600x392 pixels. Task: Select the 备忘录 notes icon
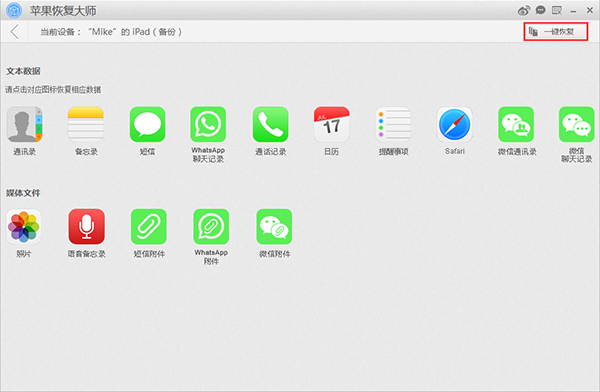tap(86, 124)
